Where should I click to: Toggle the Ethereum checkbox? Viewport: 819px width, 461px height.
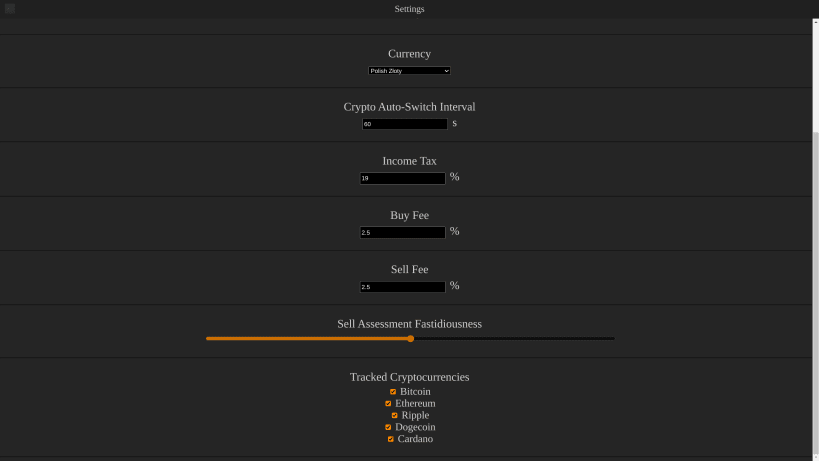click(x=388, y=404)
